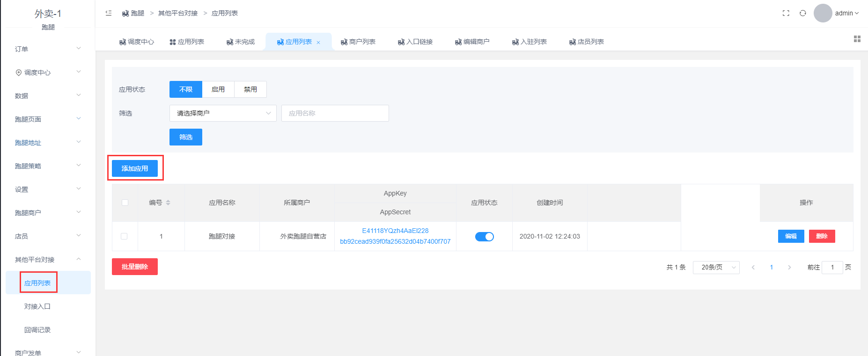Image resolution: width=868 pixels, height=356 pixels.
Task: Click the refresh page icon
Action: (803, 13)
